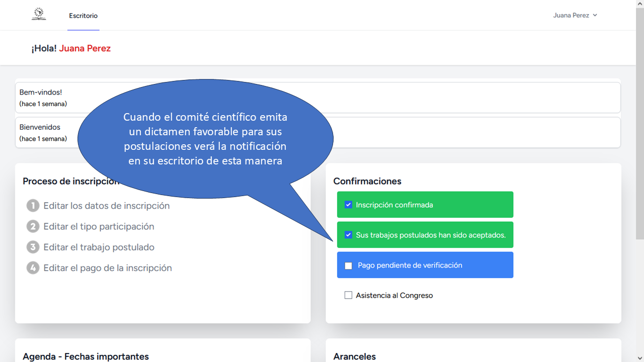
Task: Click the step 1 number circle icon
Action: pyautogui.click(x=33, y=206)
